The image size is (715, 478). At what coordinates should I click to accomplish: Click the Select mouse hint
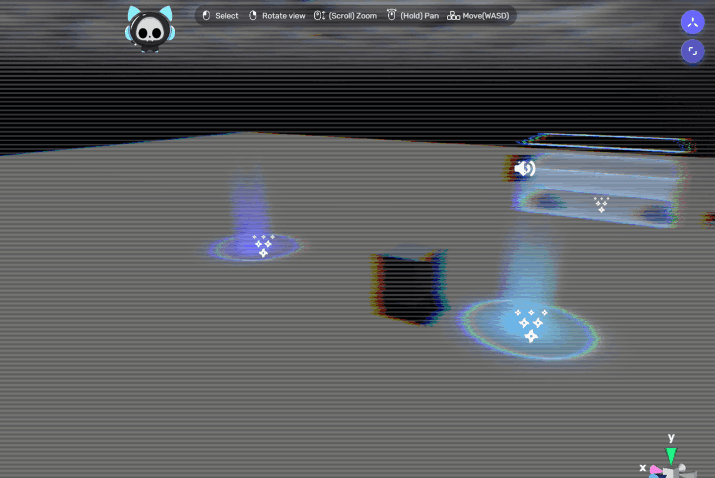point(220,16)
